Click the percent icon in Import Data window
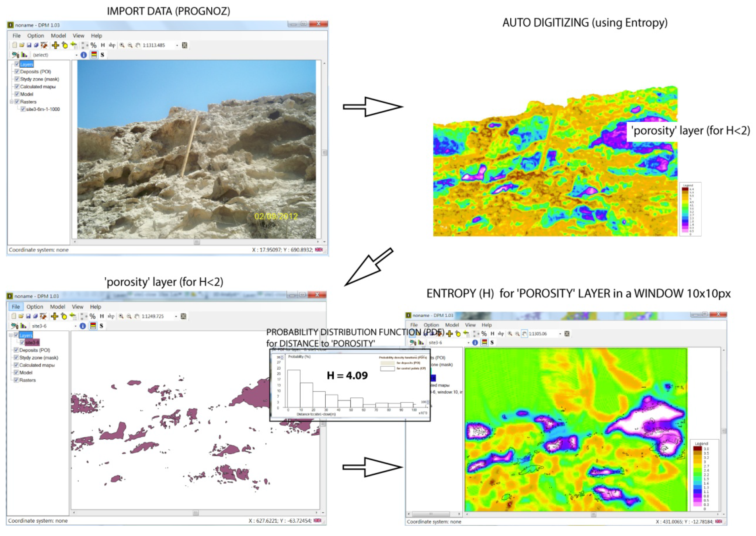 [94, 45]
